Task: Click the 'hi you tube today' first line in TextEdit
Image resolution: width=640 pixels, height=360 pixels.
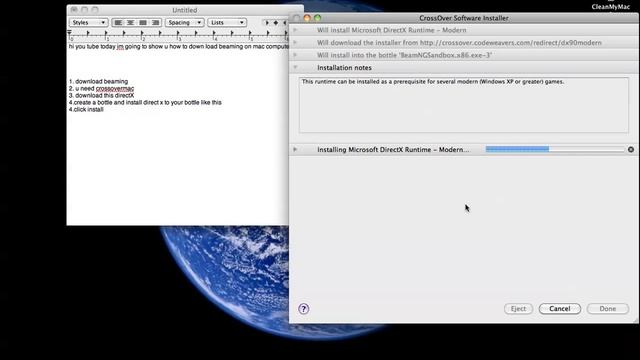Action: (x=178, y=47)
